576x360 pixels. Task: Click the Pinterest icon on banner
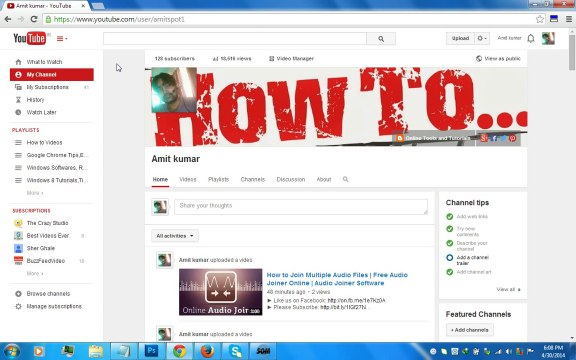(x=512, y=138)
